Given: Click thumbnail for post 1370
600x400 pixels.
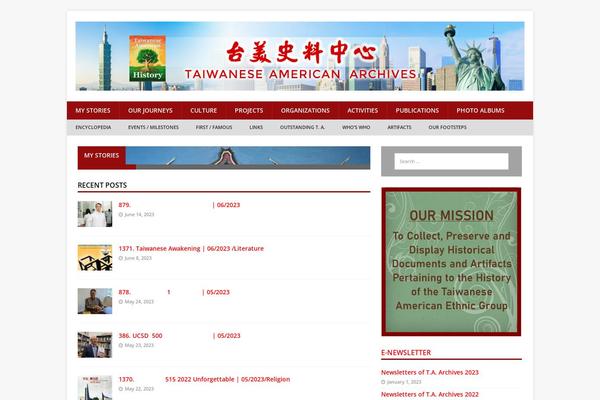Looking at the screenshot, I should 95,388.
